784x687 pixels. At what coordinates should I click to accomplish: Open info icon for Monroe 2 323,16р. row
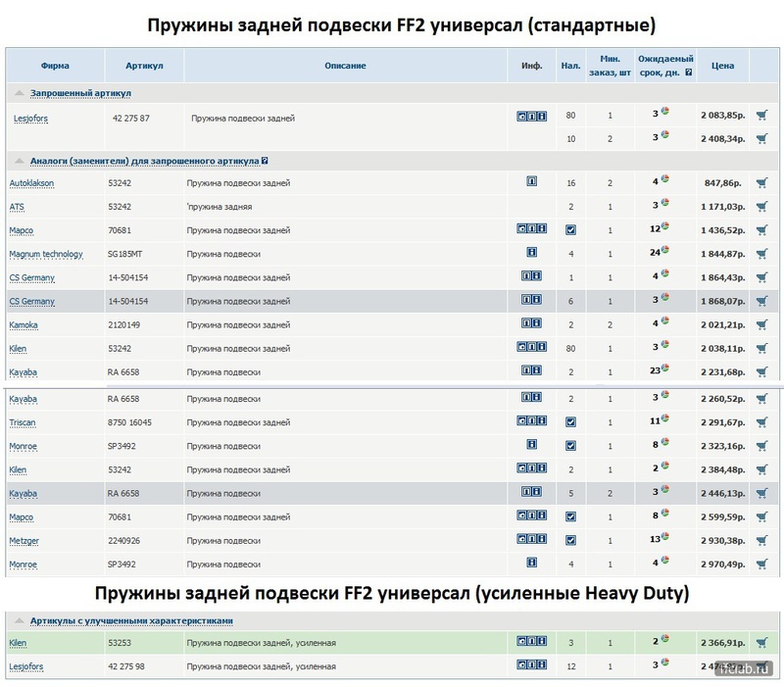click(531, 444)
